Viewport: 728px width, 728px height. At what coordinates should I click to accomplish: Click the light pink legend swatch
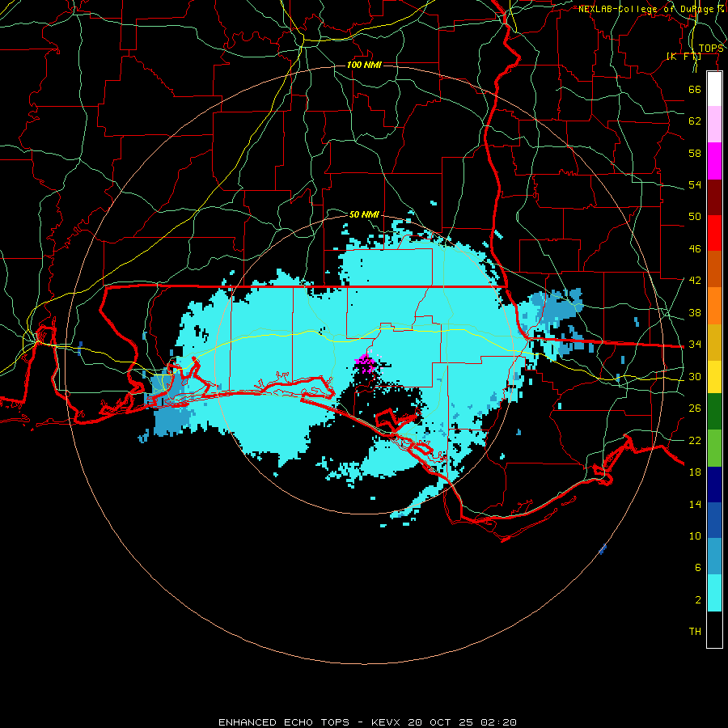[714, 125]
